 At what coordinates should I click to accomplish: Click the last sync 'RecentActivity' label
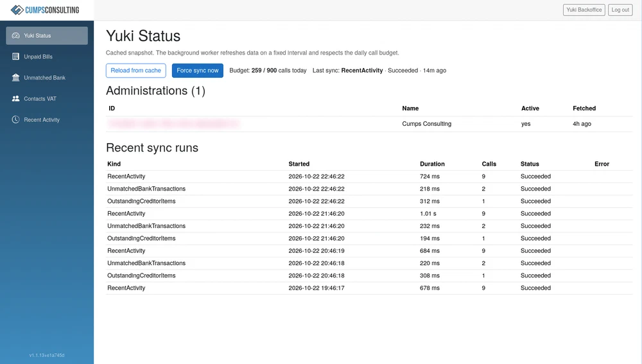click(x=362, y=71)
